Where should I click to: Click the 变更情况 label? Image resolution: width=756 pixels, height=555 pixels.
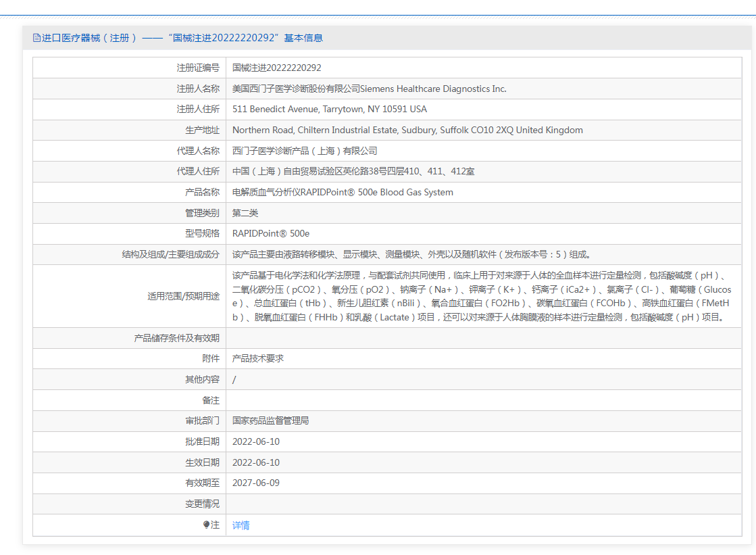tap(202, 504)
